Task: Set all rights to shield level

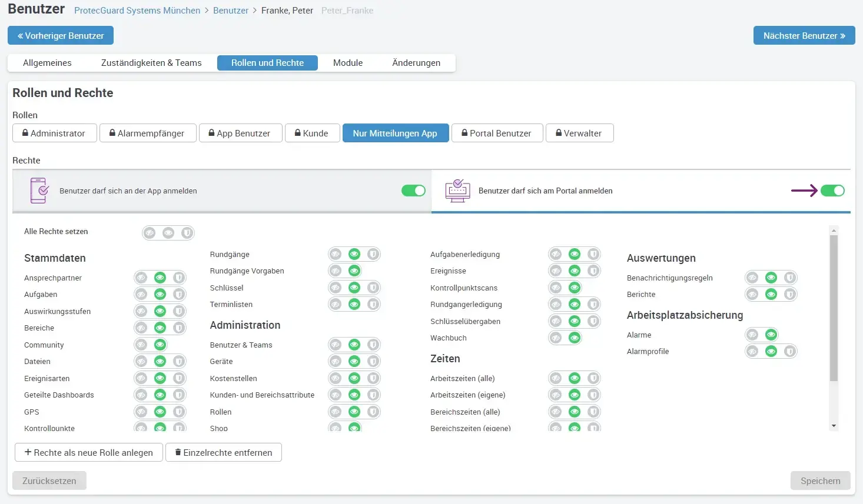Action: pyautogui.click(x=187, y=233)
